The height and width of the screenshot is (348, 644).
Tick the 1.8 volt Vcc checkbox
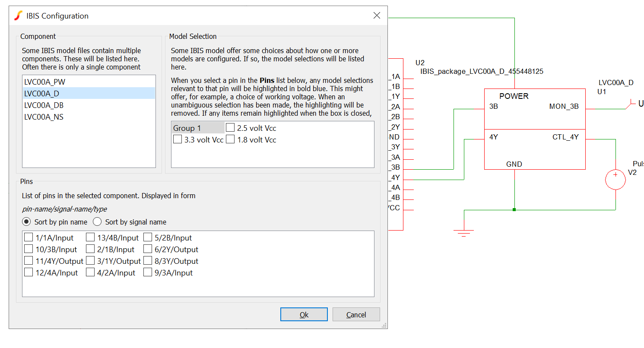(x=231, y=139)
